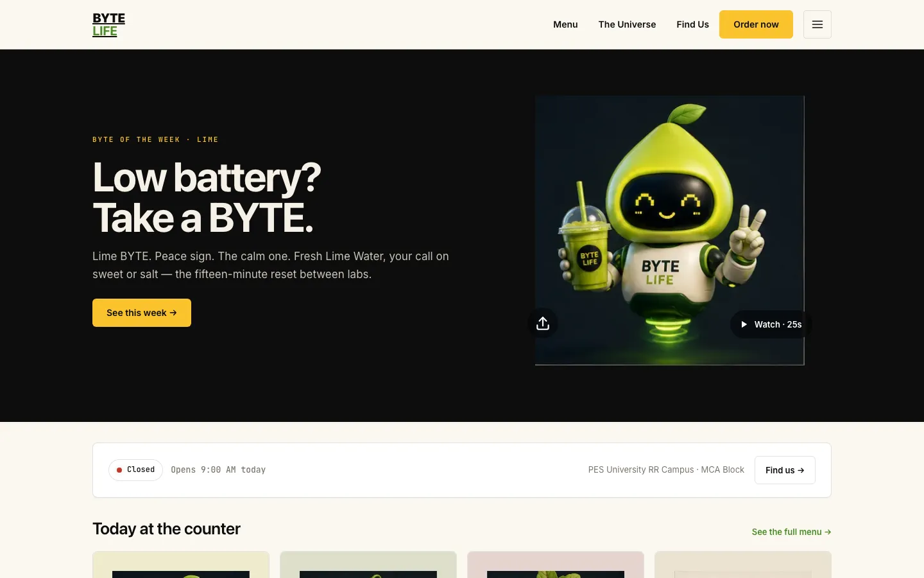Click the 'Today at the counter' heading

pyautogui.click(x=166, y=529)
